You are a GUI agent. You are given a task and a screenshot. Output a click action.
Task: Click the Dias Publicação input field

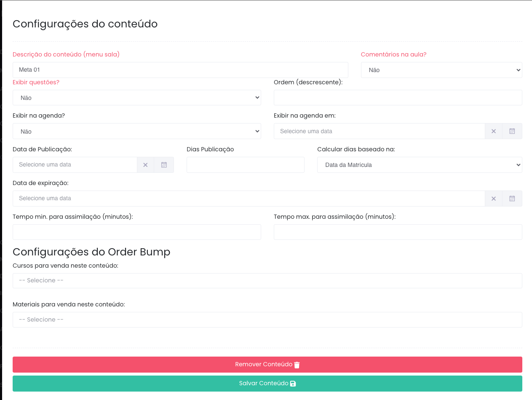(x=245, y=165)
